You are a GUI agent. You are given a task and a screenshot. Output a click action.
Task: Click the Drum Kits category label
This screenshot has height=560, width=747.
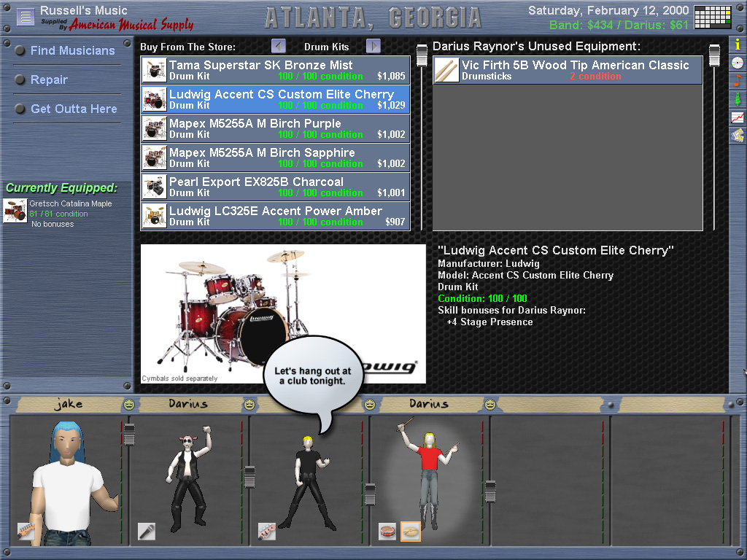(326, 47)
